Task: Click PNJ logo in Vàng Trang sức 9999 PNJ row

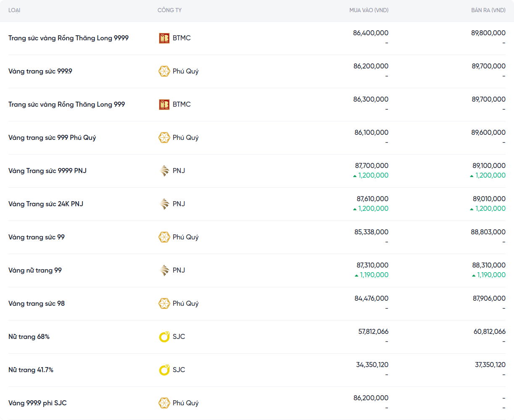Action: (164, 171)
